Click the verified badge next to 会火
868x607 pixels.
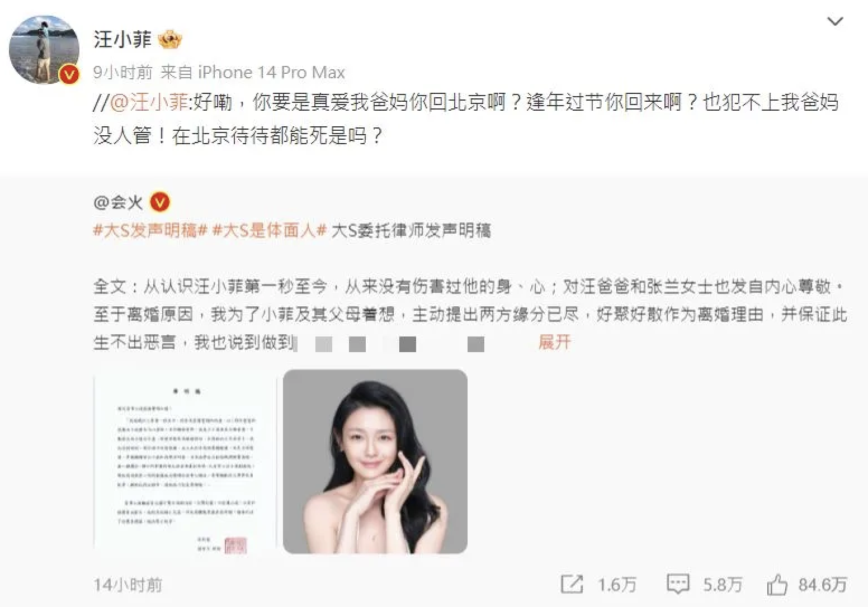pos(160,202)
